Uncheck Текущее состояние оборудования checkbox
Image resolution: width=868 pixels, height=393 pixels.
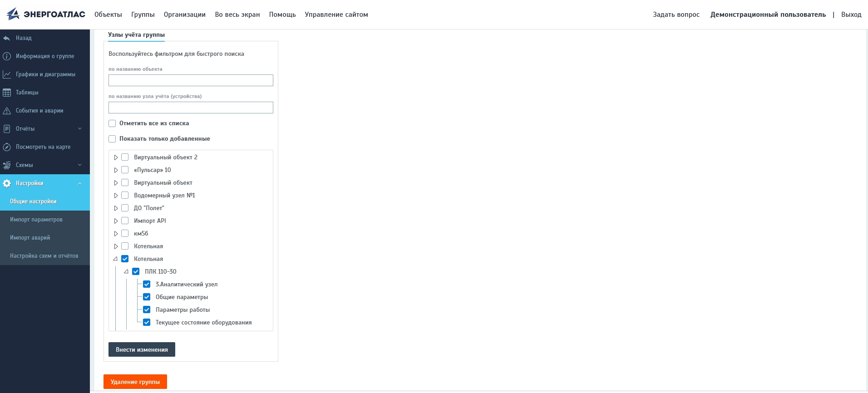pos(147,322)
